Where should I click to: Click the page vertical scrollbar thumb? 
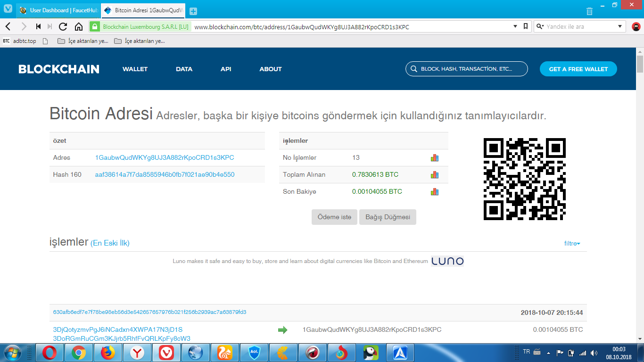pos(640,64)
